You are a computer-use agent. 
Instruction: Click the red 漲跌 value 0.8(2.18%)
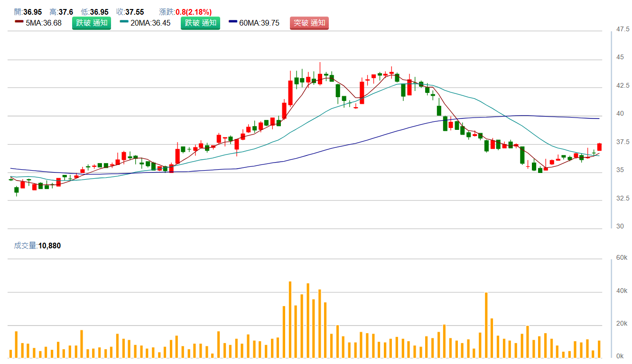[193, 12]
